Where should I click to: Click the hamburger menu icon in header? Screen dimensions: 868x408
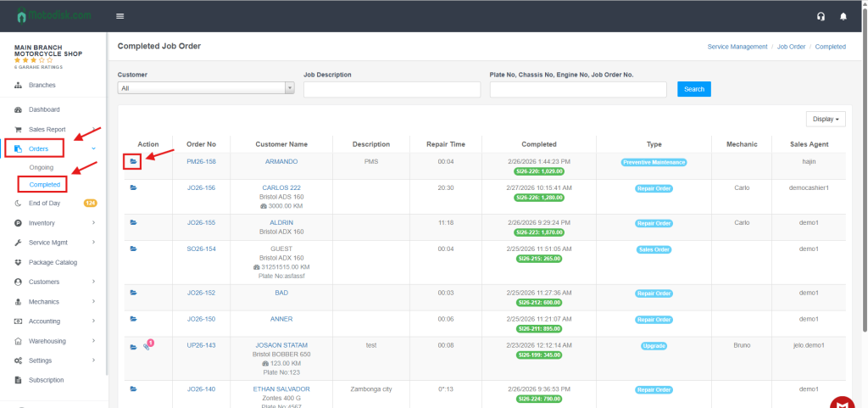(120, 16)
